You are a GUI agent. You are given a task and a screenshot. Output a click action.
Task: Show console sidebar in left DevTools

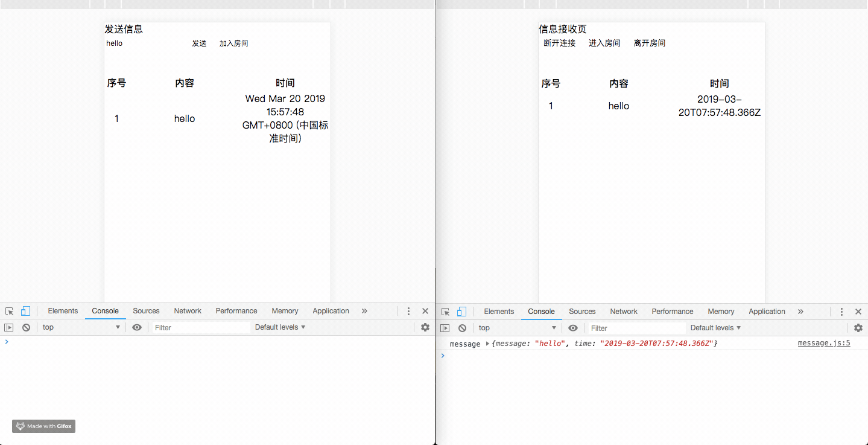pos(8,327)
